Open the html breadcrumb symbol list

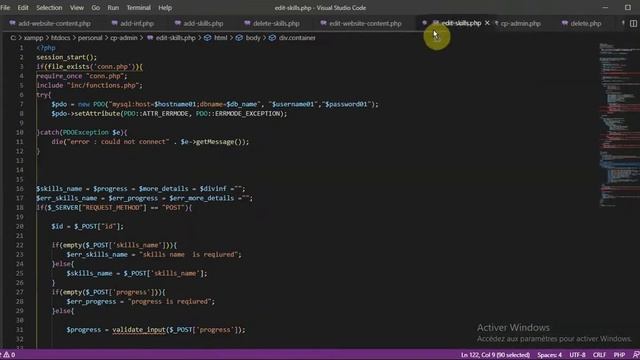[x=220, y=38]
